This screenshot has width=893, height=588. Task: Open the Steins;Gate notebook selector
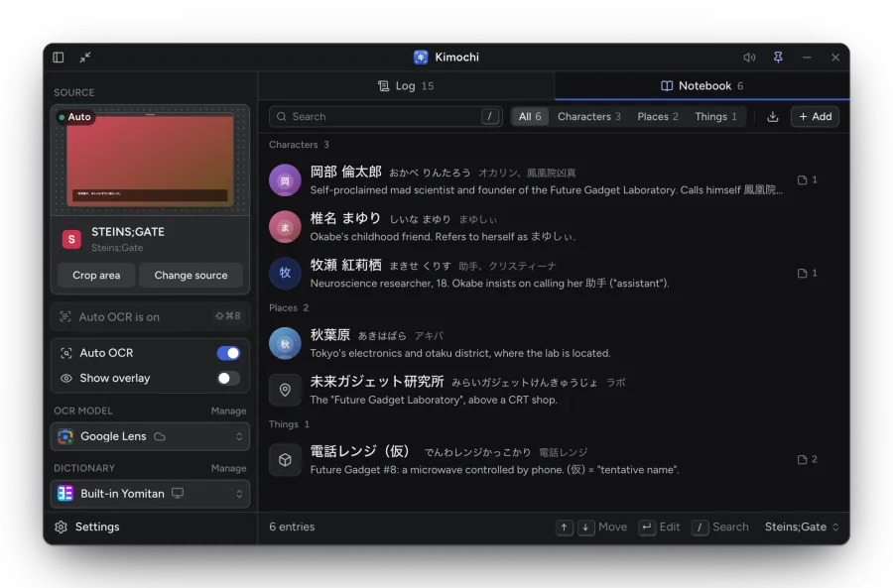[x=802, y=528]
